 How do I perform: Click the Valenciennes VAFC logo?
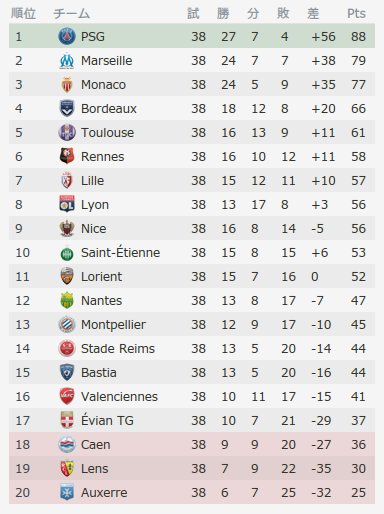tap(67, 396)
